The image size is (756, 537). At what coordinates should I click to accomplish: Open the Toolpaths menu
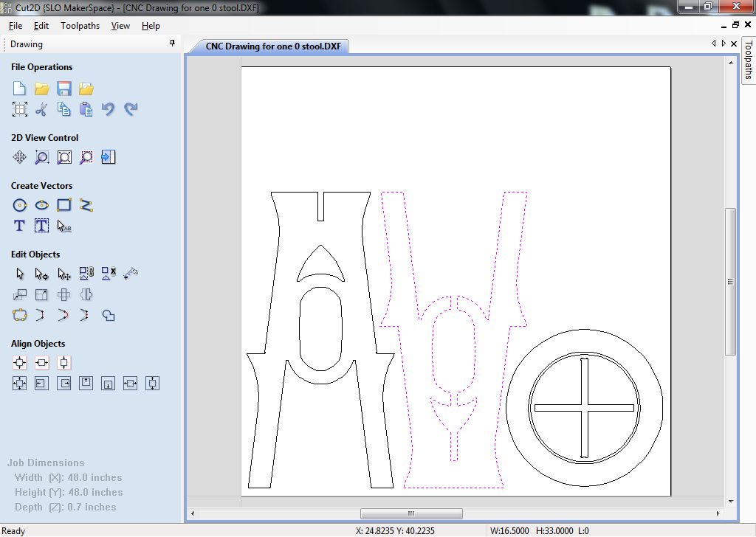click(x=80, y=26)
